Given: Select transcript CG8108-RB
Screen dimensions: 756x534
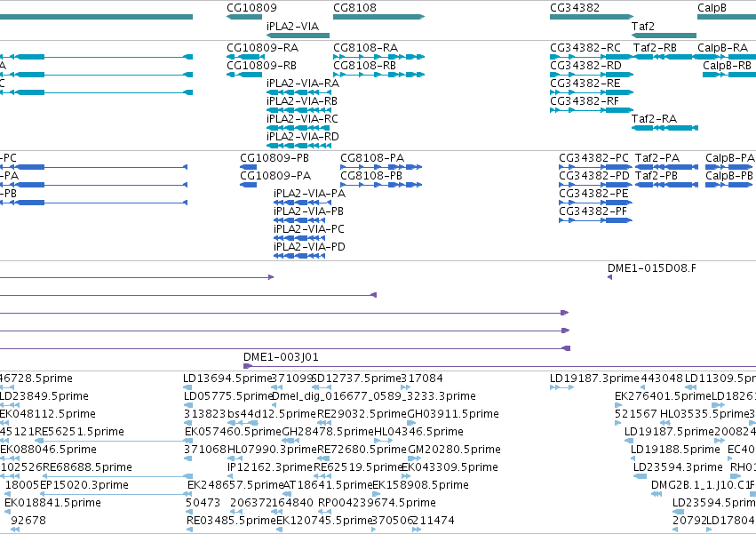Looking at the screenshot, I should [364, 66].
